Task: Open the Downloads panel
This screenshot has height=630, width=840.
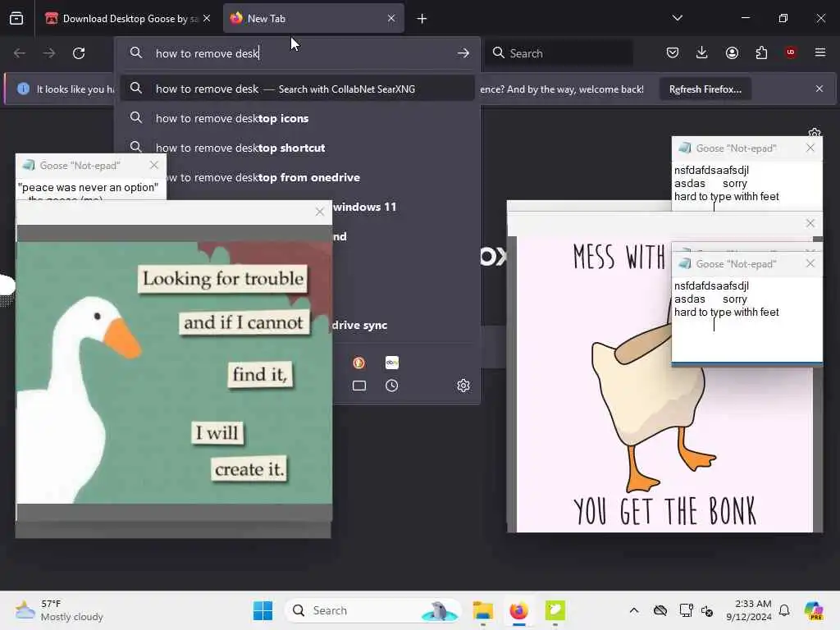Action: click(702, 52)
